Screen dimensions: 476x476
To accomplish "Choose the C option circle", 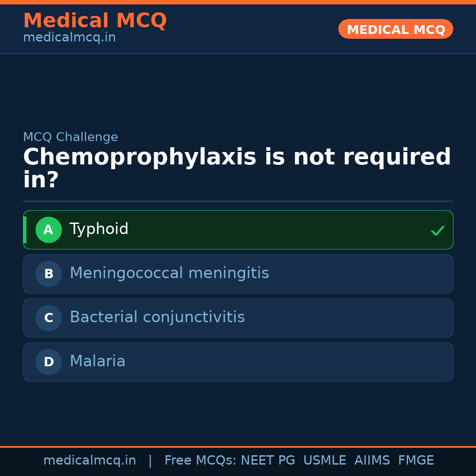I will click(48, 318).
